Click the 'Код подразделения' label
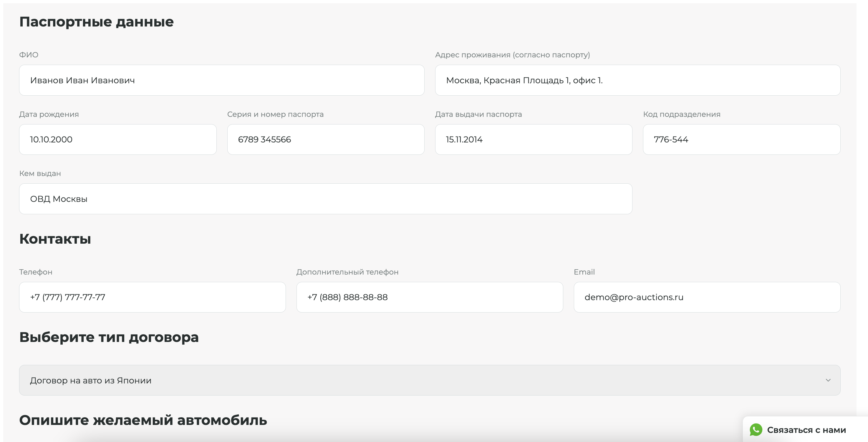Screen dimensions: 868x442 (x=682, y=114)
